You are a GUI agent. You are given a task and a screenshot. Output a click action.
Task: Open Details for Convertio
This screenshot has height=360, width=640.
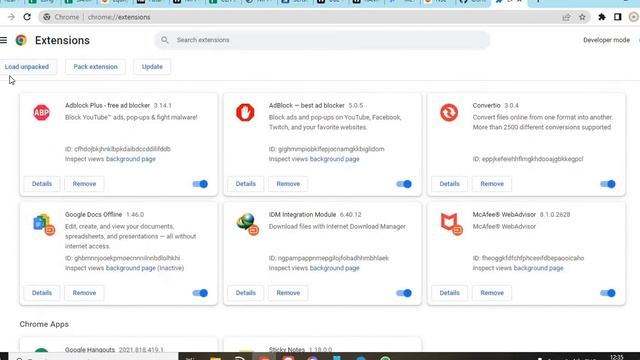click(449, 184)
